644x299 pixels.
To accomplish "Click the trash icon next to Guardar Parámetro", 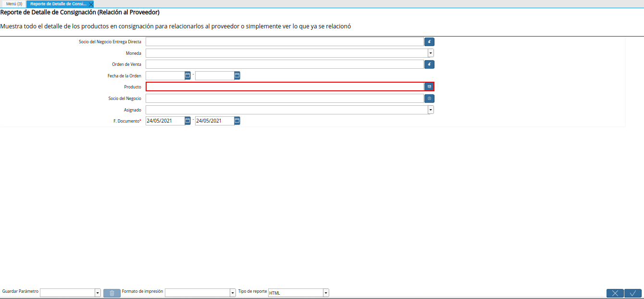I will tap(111, 292).
